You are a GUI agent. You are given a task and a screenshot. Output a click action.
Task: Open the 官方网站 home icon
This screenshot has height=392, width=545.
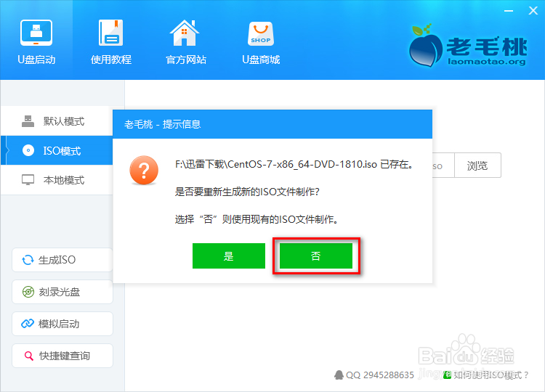pos(185,33)
